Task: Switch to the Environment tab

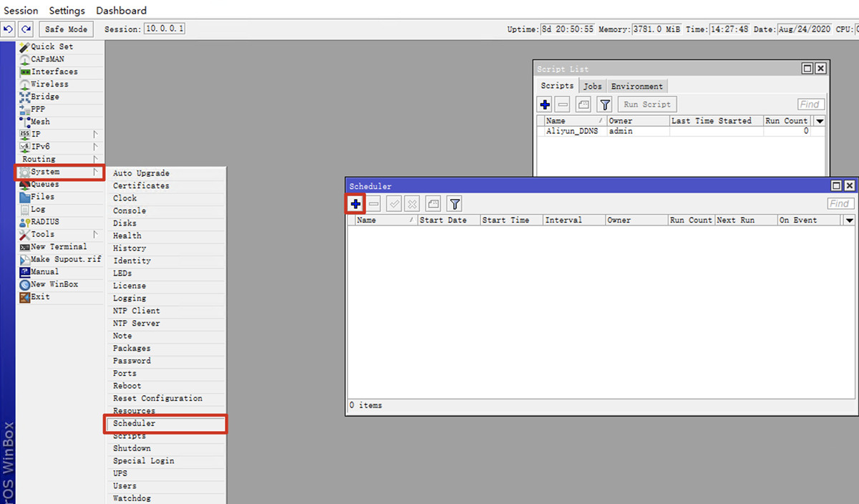Action: [636, 86]
